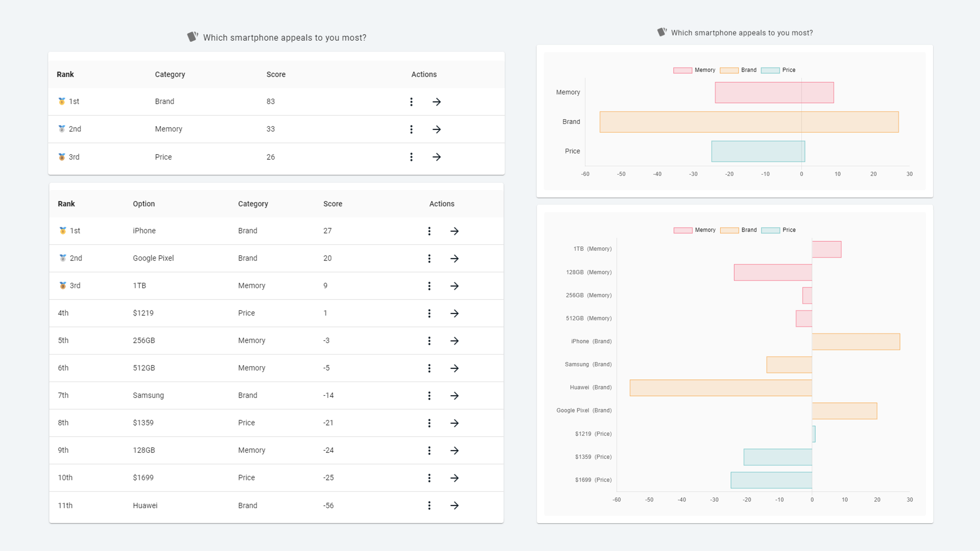Screen dimensions: 980x551
Task: Click the 128GB (Memory) bar in options chart
Action: click(x=773, y=272)
